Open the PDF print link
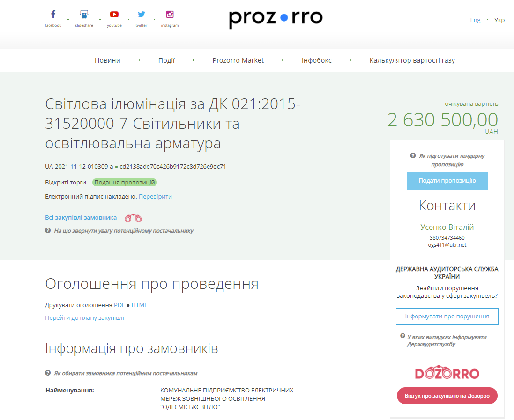The image size is (514, 420). coord(119,305)
